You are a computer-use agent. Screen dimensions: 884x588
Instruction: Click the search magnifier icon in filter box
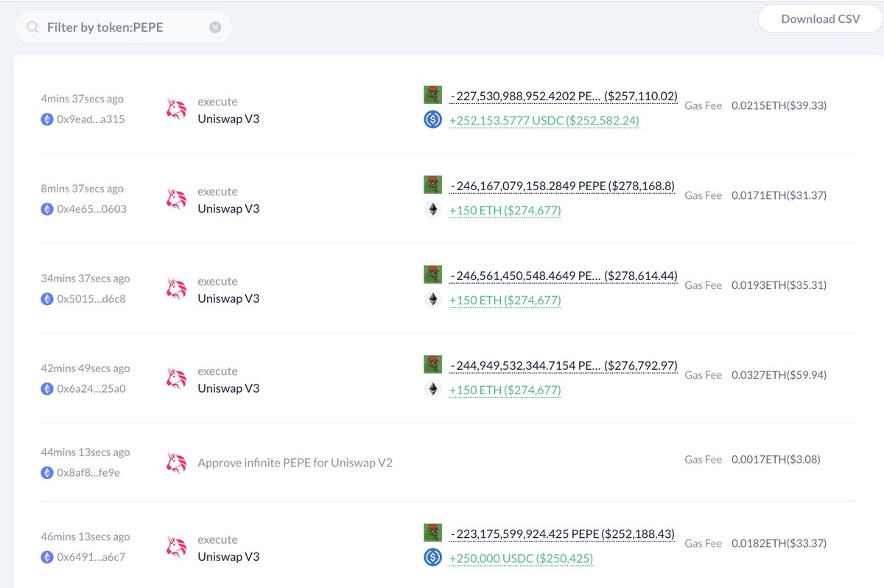point(33,27)
